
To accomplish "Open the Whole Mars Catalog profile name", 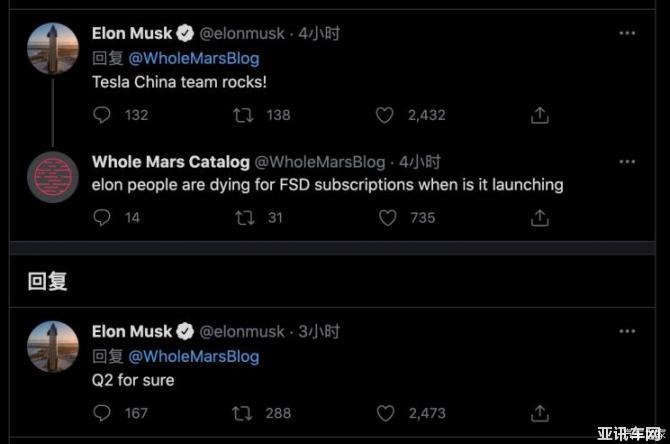I will pos(171,161).
